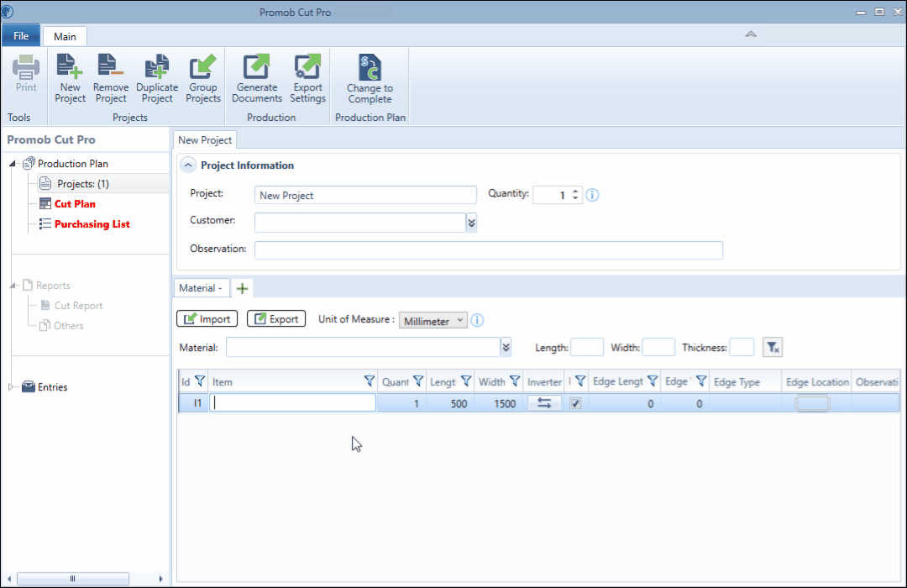This screenshot has height=588, width=907.
Task: Collapse the Project Information section
Action: click(188, 165)
